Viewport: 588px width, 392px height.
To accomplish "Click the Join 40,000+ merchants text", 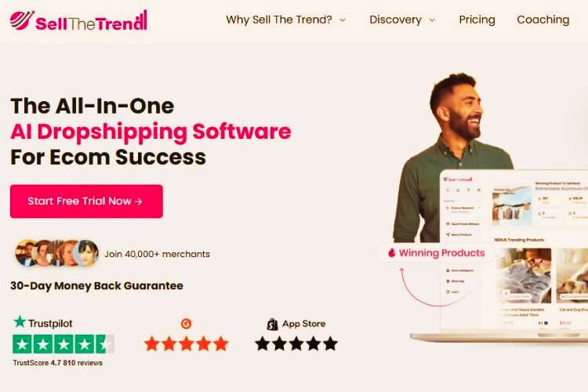I will (x=157, y=254).
